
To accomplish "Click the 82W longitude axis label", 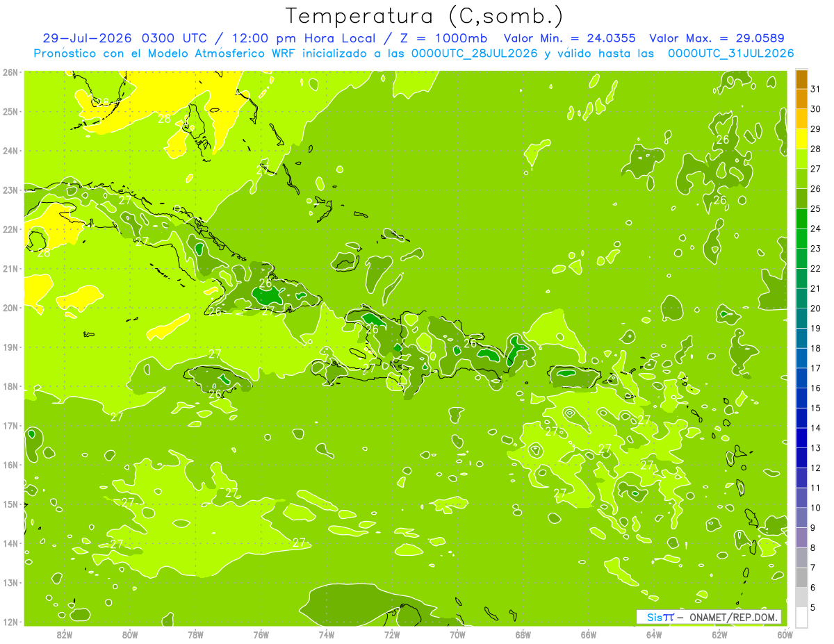I will (x=65, y=634).
